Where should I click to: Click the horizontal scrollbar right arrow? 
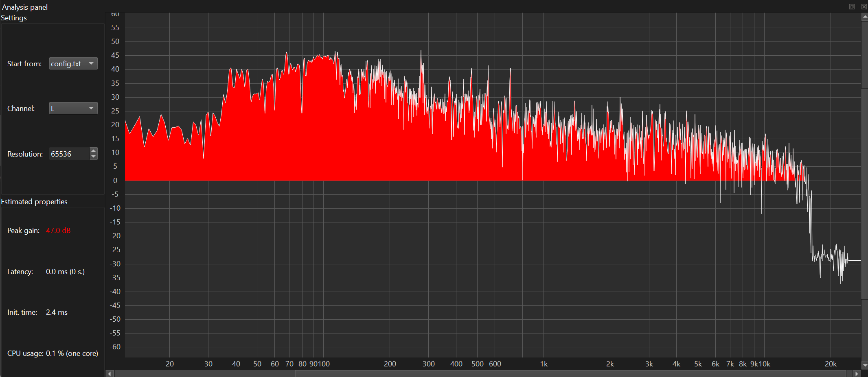[857, 373]
